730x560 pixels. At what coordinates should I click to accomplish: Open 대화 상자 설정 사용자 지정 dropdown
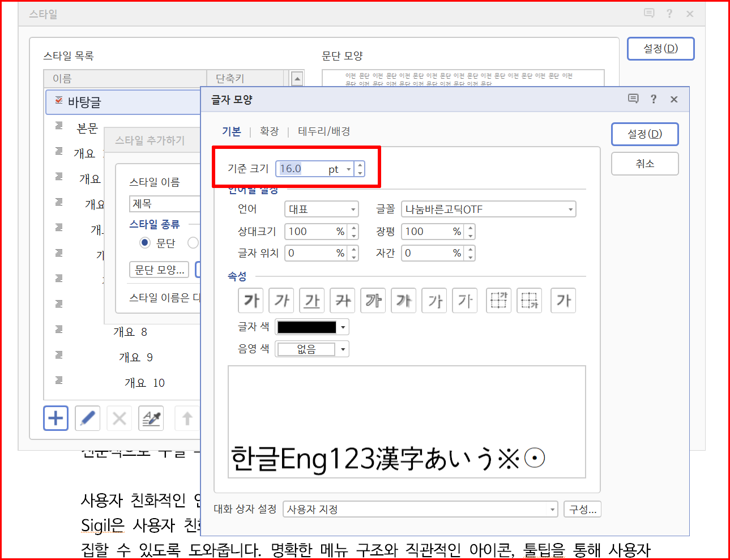(x=420, y=510)
